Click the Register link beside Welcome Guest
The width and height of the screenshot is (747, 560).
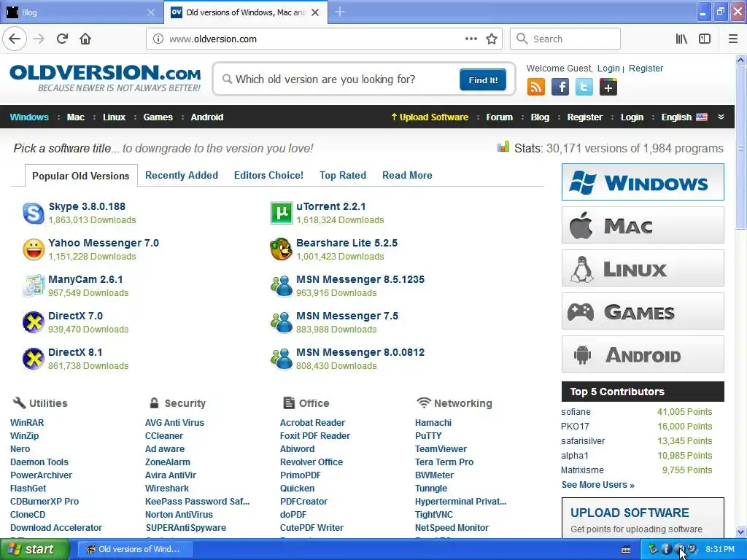pyautogui.click(x=646, y=68)
